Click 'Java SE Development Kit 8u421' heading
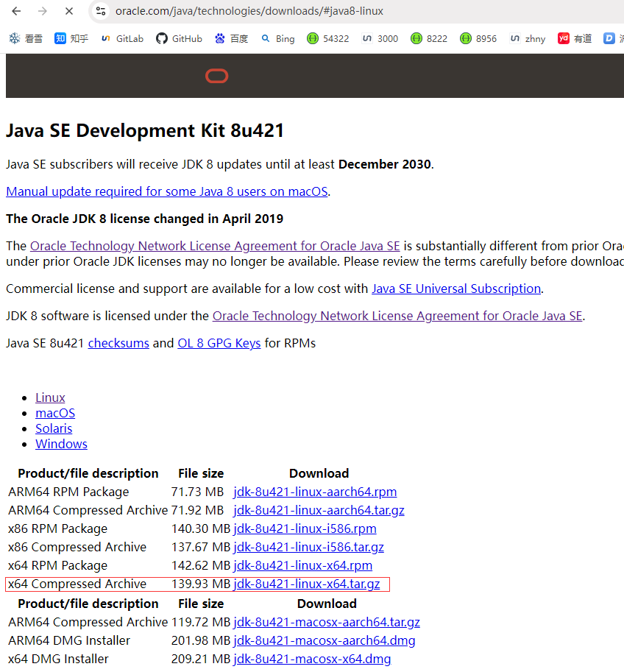The height and width of the screenshot is (672, 624). (x=144, y=131)
